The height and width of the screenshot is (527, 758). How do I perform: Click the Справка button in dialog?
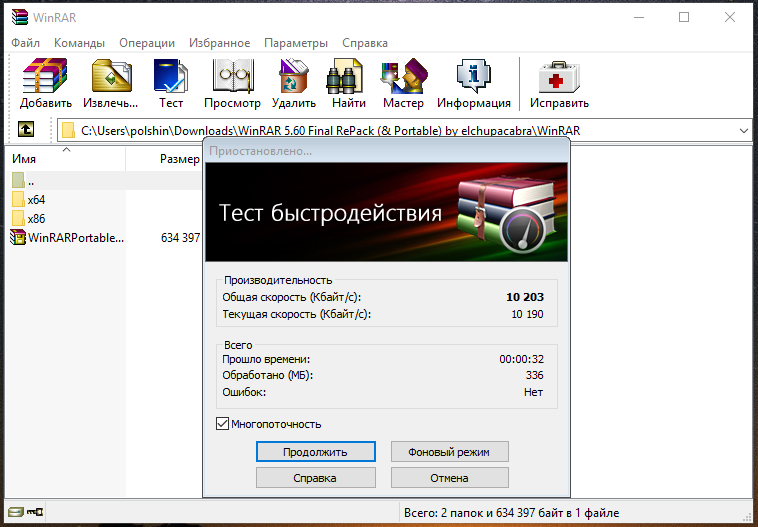[x=316, y=478]
